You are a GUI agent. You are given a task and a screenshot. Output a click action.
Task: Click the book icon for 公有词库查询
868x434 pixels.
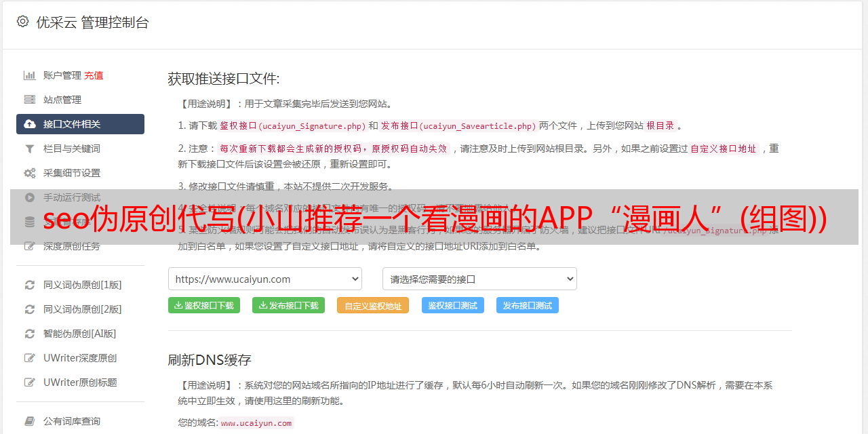pos(30,421)
